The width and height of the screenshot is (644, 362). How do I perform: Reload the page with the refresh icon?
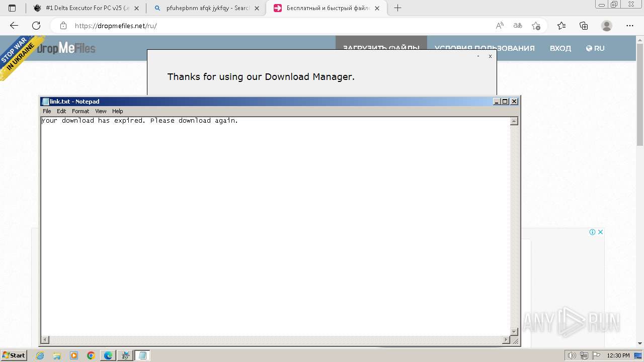36,26
